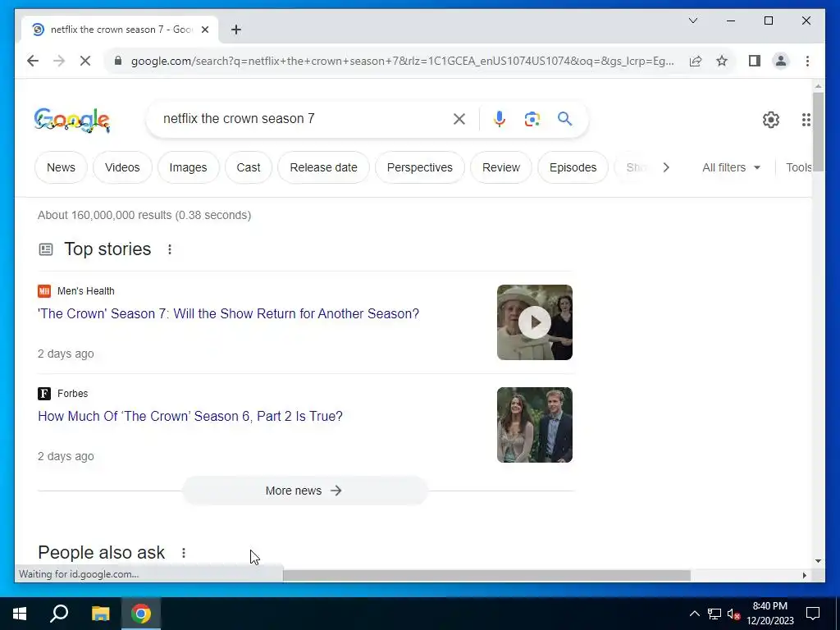Open Windows taskbar search

59,614
